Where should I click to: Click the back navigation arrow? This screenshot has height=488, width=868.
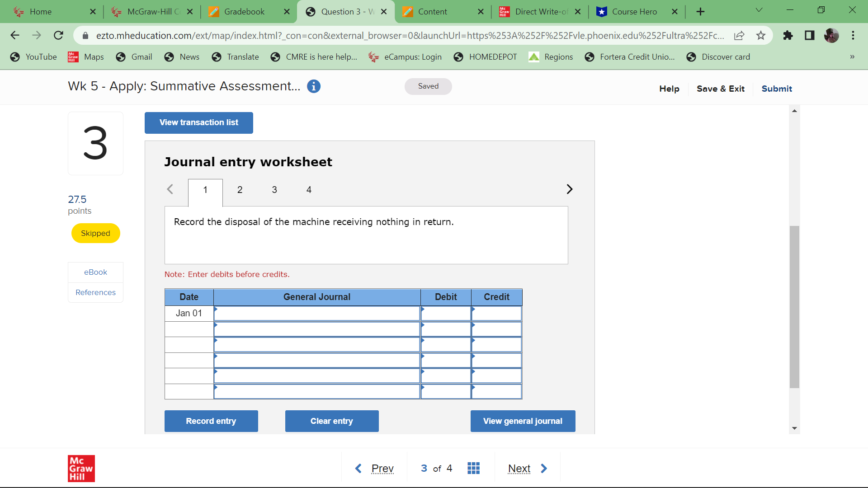(x=15, y=35)
